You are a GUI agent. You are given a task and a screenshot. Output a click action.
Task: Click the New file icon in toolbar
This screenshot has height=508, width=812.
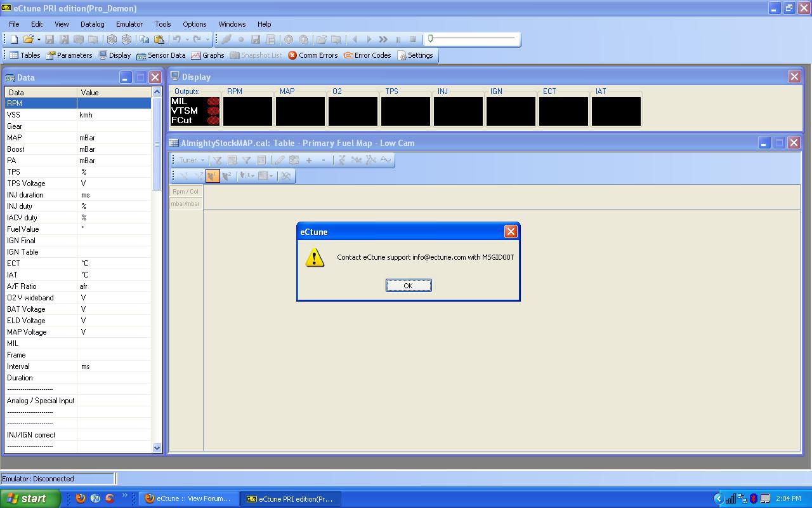[x=14, y=39]
